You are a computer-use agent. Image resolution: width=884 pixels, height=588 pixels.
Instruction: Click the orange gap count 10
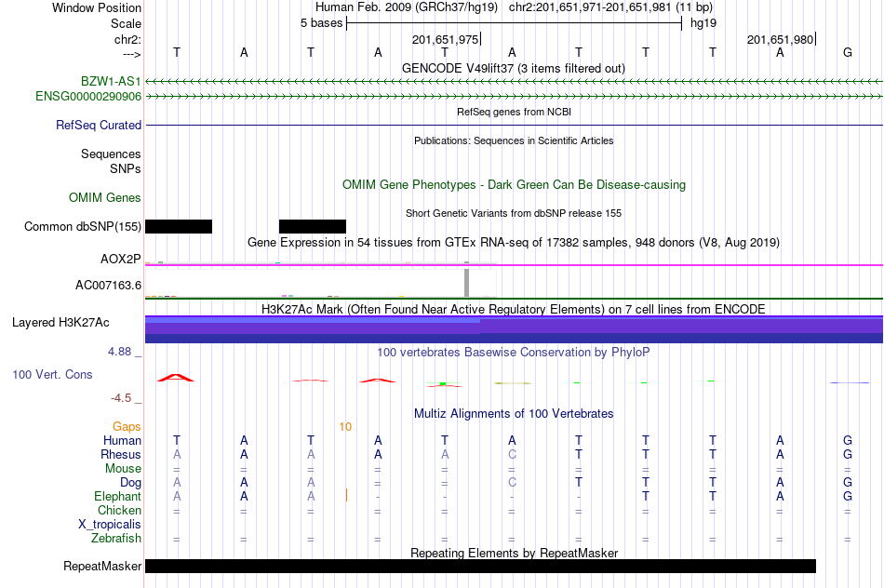tap(345, 427)
